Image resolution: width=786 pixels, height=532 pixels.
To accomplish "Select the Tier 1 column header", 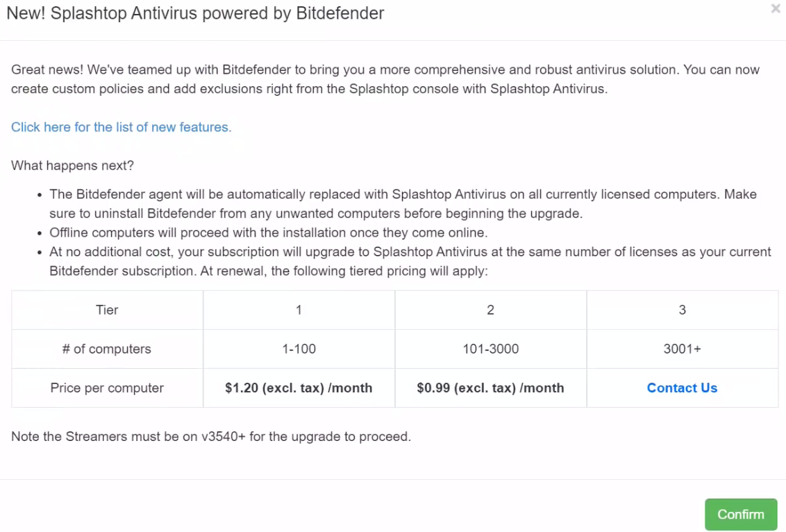I will pos(299,310).
